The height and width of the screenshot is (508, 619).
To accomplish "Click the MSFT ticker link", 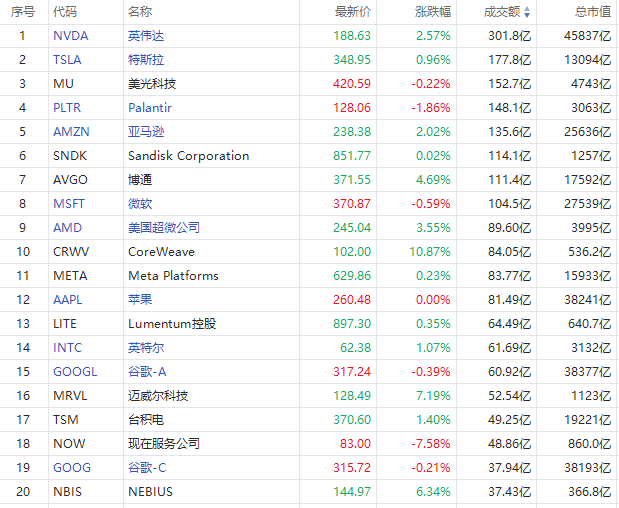I will [69, 203].
